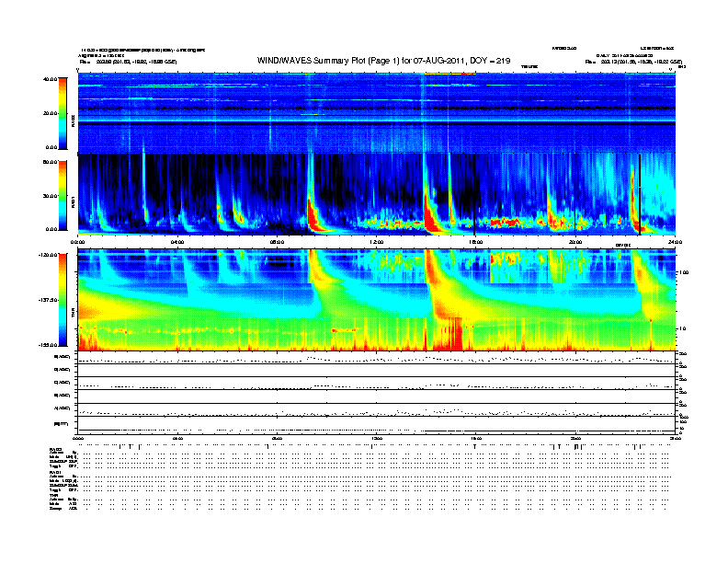Select the -120.00 label on TNR color scale
This screenshot has height=563, width=728.
(48, 255)
